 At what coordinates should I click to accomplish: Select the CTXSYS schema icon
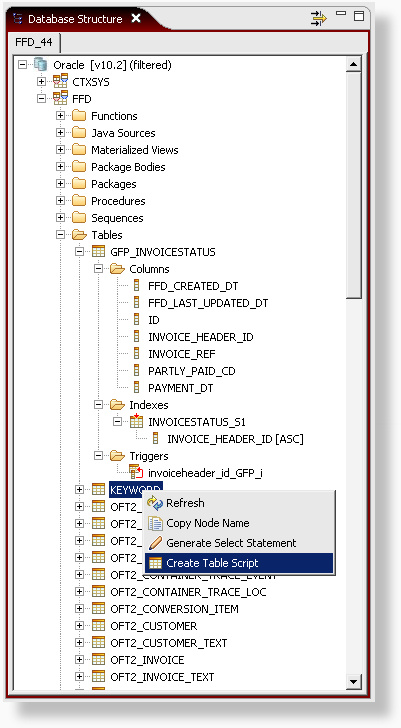coord(60,82)
